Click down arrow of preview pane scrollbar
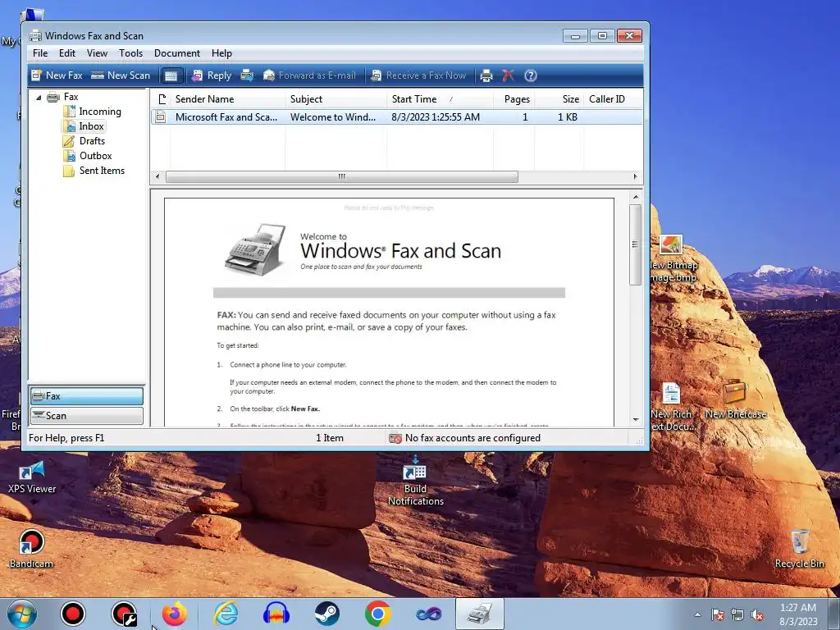 click(x=636, y=419)
